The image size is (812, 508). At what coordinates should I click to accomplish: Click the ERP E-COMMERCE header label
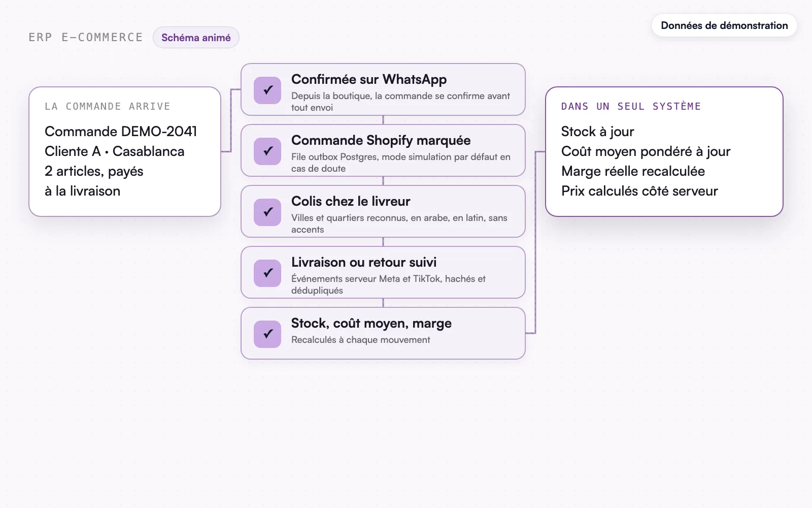pyautogui.click(x=86, y=38)
